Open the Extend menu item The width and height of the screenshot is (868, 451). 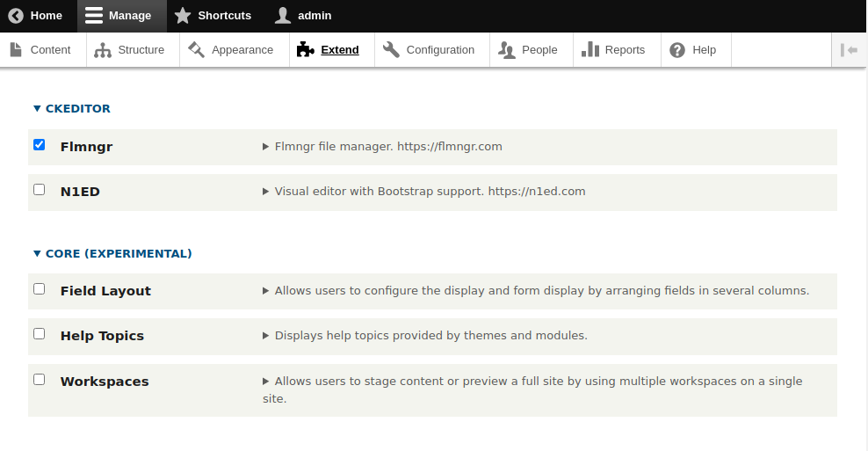click(x=331, y=50)
